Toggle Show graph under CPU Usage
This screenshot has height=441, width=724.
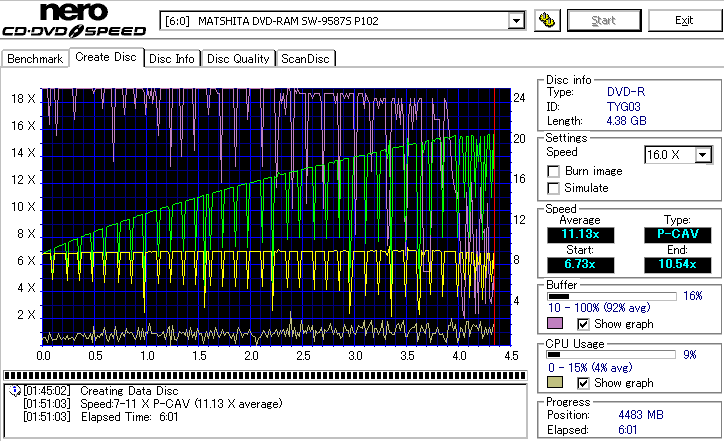(x=584, y=383)
